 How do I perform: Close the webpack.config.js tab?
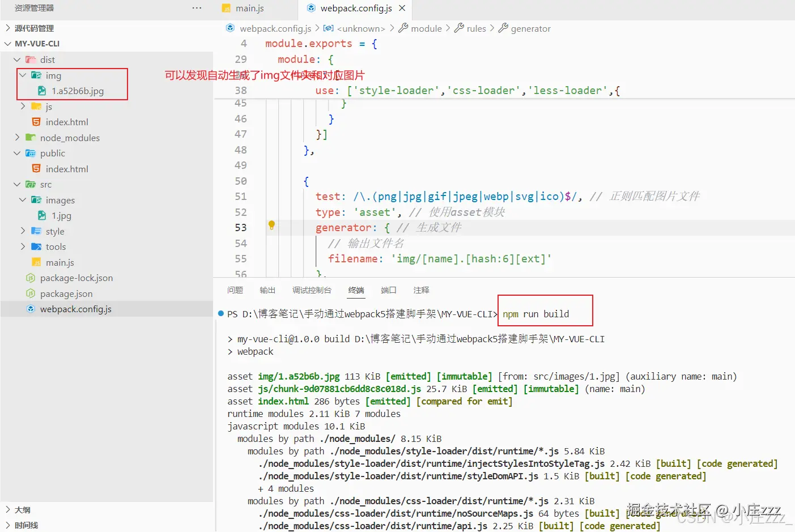point(402,8)
